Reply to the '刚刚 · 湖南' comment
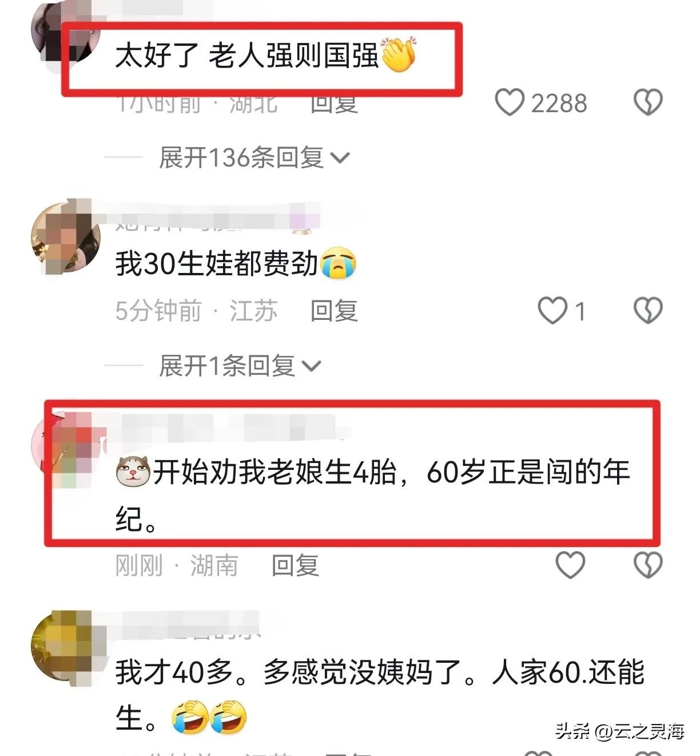 pos(295,565)
